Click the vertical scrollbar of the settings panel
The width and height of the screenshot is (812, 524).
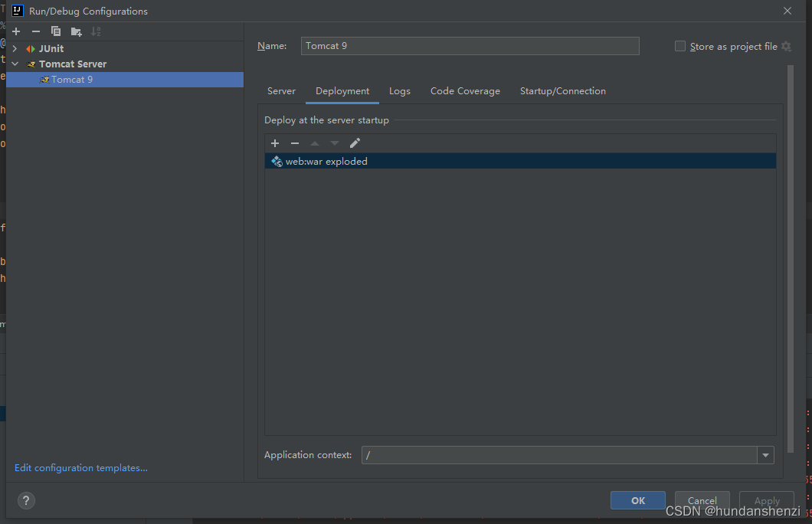click(x=791, y=259)
